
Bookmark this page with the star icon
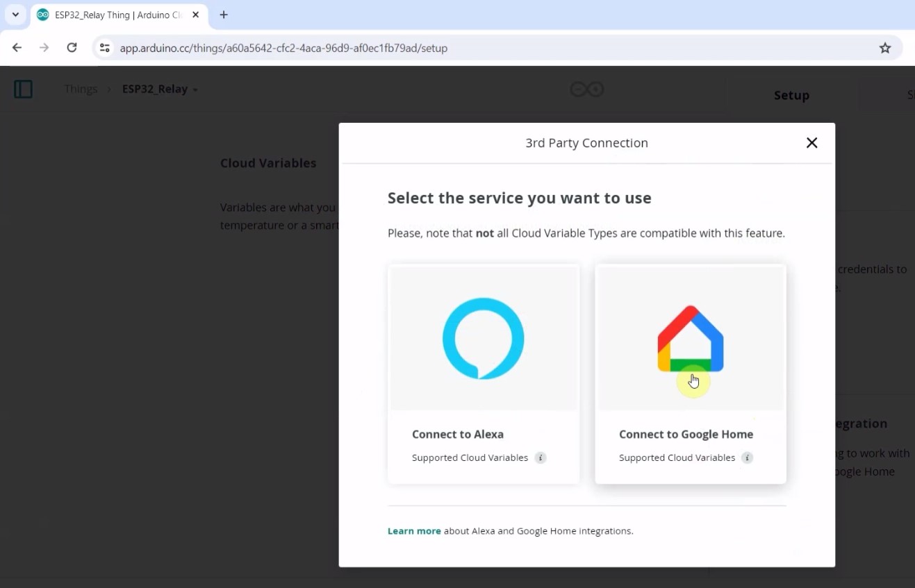tap(884, 48)
